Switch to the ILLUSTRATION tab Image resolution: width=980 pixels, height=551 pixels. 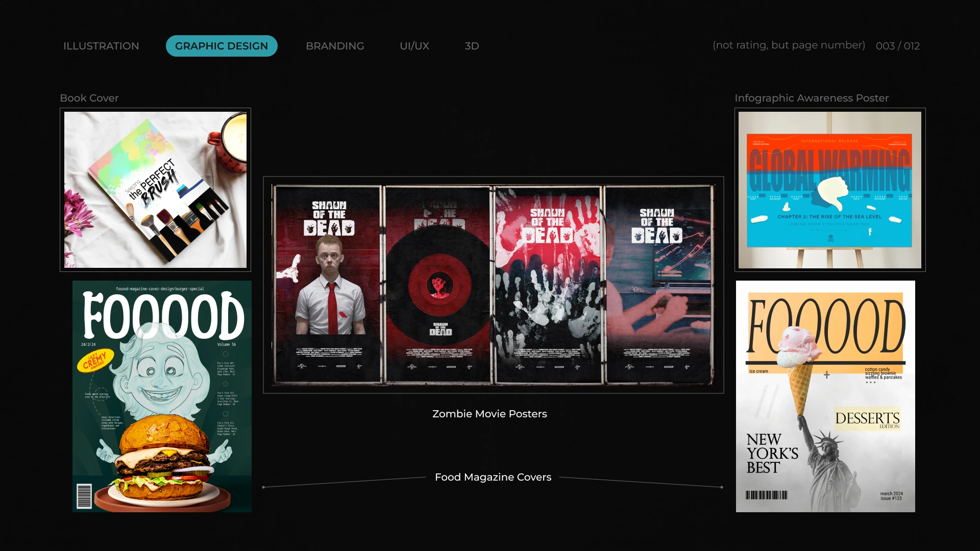point(101,46)
